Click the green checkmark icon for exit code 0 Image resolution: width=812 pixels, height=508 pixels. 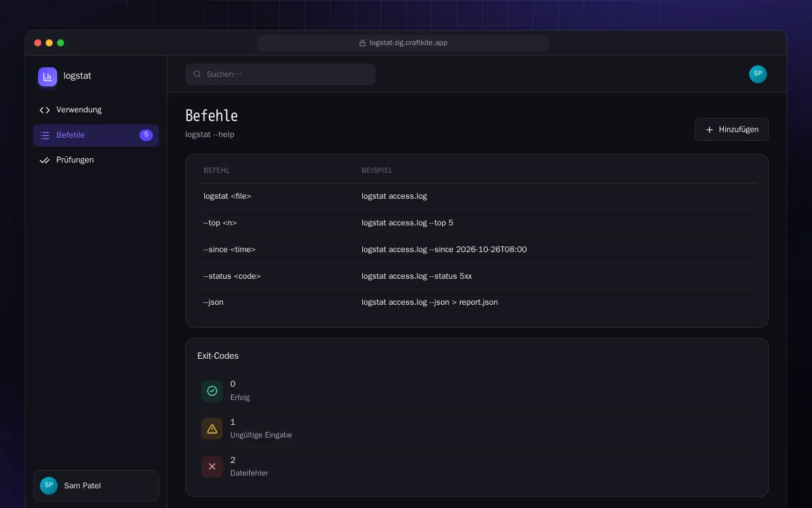click(x=212, y=391)
